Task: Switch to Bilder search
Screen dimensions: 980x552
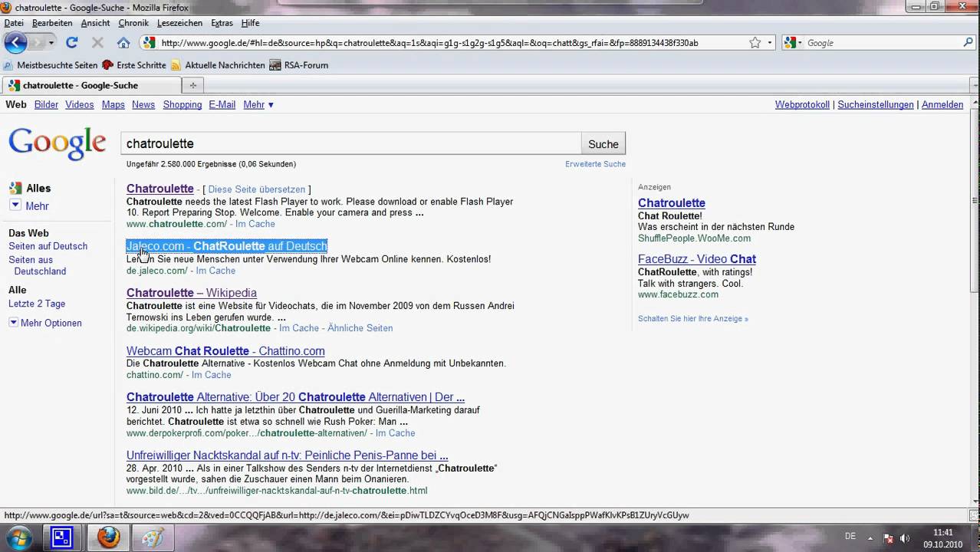Action: coord(46,104)
